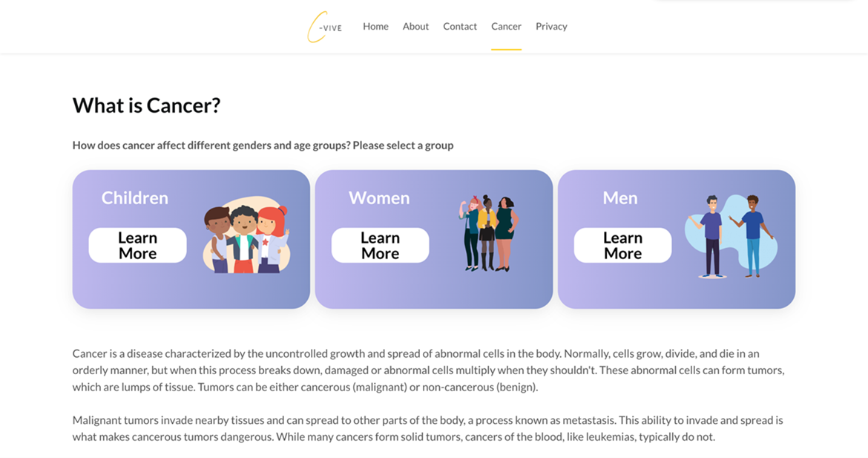Select the Men card heading
This screenshot has width=868, height=458.
620,197
